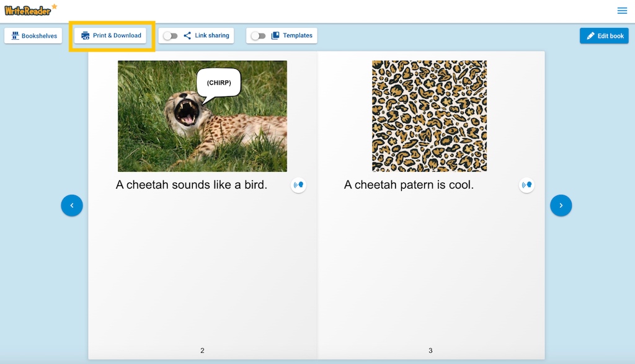Click the text "A cheetah sounds like a bird."

(192, 185)
